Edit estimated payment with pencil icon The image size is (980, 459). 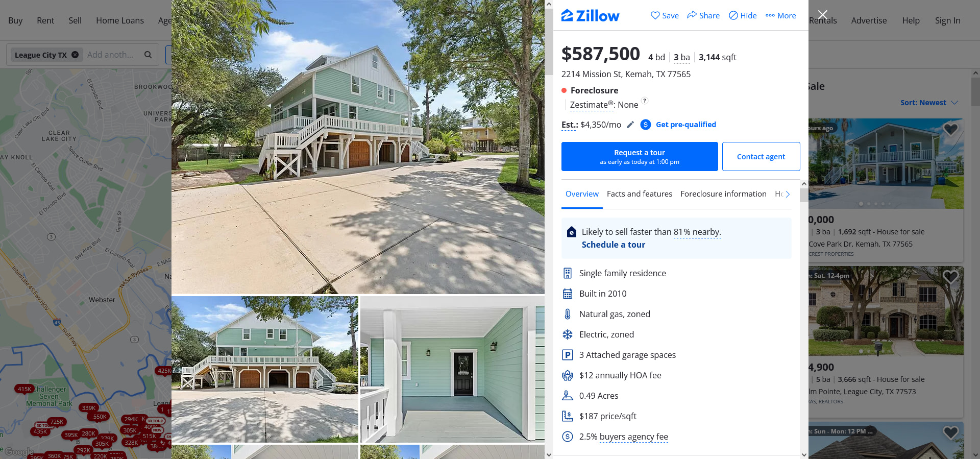pos(630,125)
